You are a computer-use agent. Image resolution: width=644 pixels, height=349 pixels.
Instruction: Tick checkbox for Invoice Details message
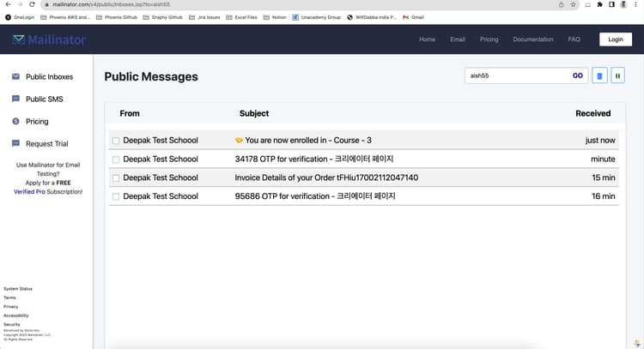(x=116, y=178)
